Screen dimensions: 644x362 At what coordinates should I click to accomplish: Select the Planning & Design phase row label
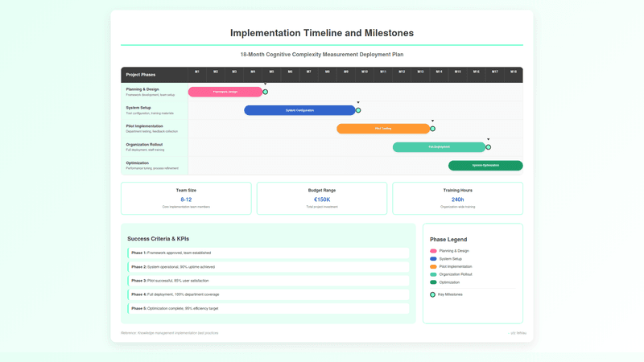click(x=155, y=92)
